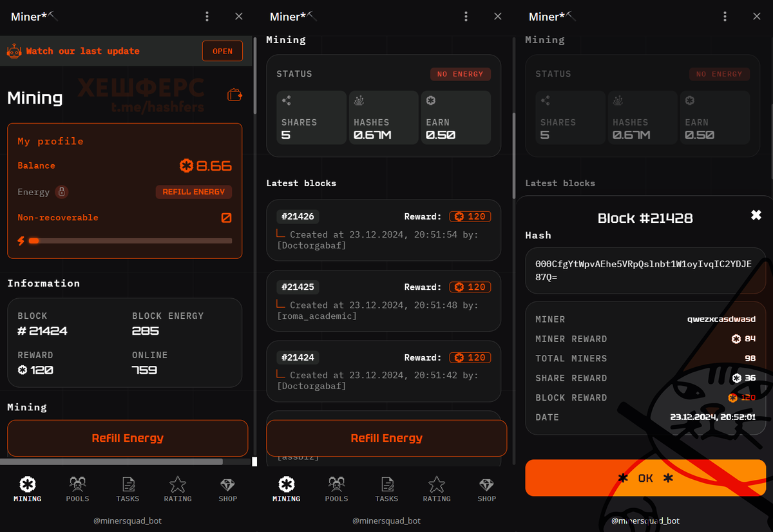Click the miner name qwezxcasdwasd
Image resolution: width=773 pixels, height=532 pixels.
coord(721,319)
